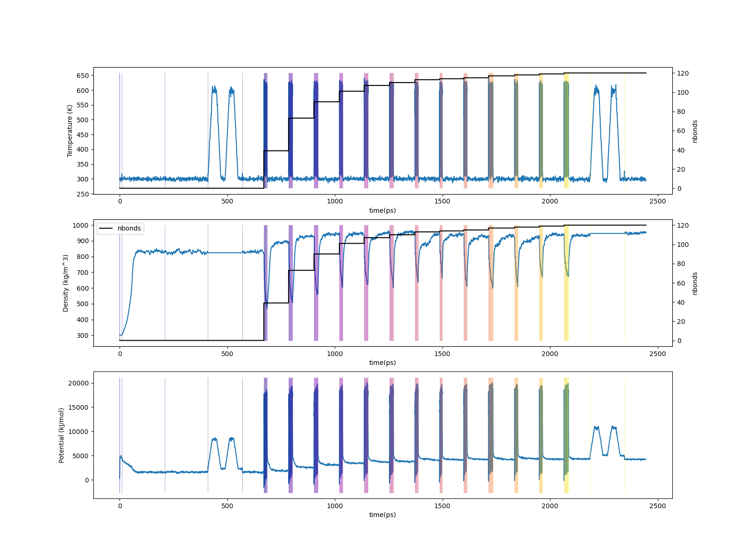The width and height of the screenshot is (747, 560).
Task: Click the right-side nbonds label of temperature plot
Action: click(695, 131)
